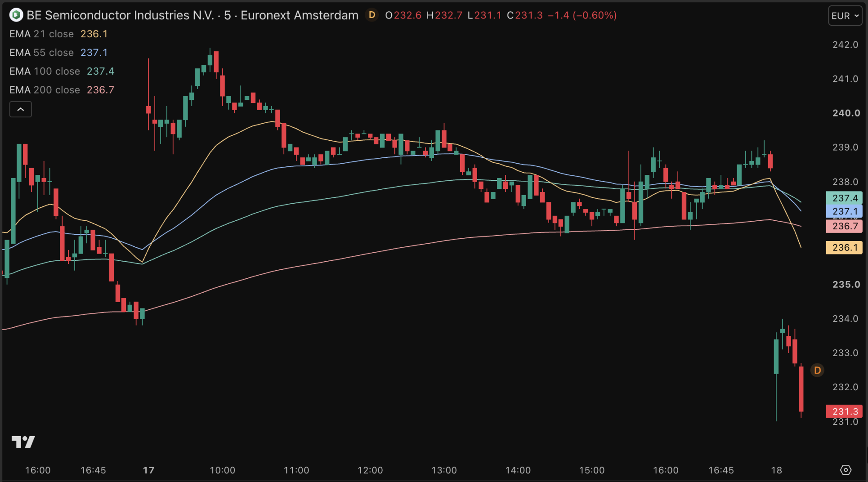Viewport: 868px width, 482px height.
Task: Click the blue 237.1 price scale label
Action: [844, 211]
